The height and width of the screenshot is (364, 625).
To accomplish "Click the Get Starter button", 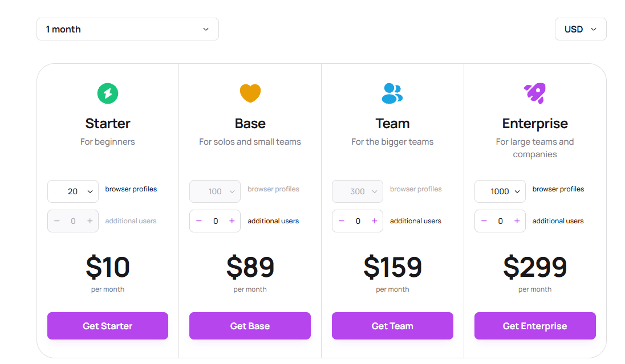I will pos(108,326).
